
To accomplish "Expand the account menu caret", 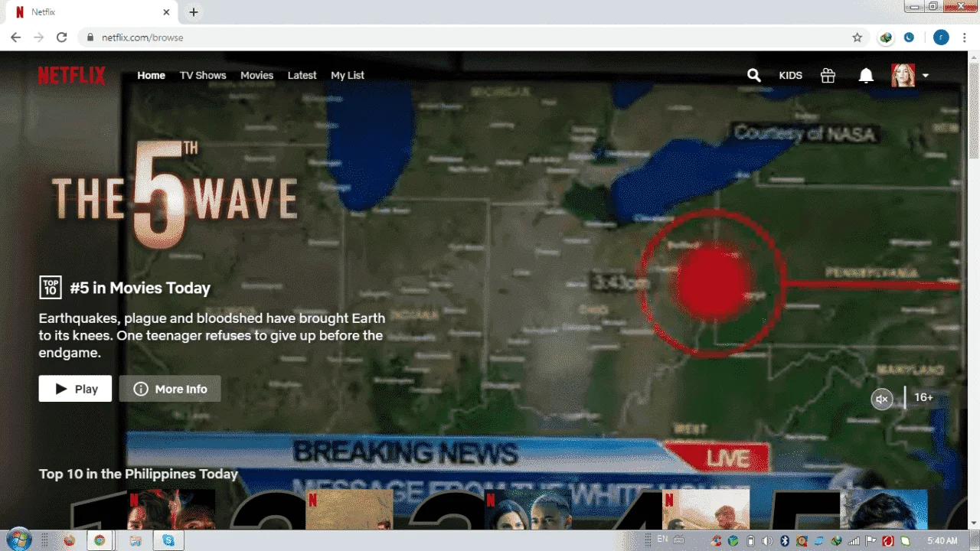I will click(x=926, y=76).
